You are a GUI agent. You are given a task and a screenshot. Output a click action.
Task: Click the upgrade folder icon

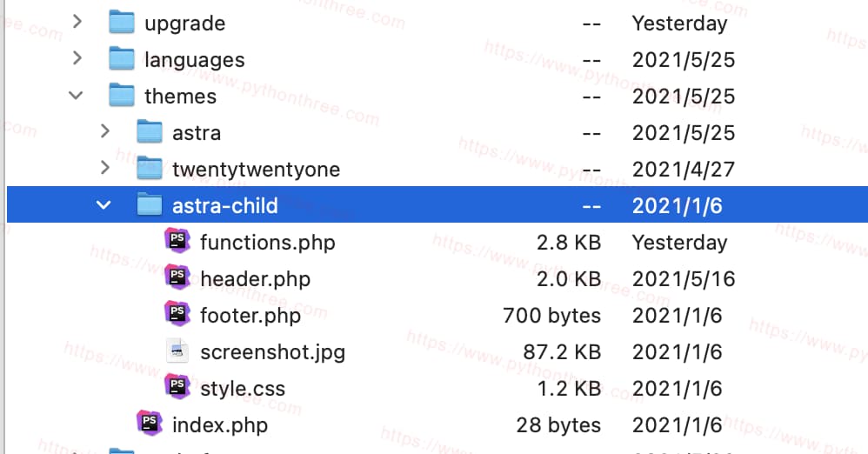point(122,22)
